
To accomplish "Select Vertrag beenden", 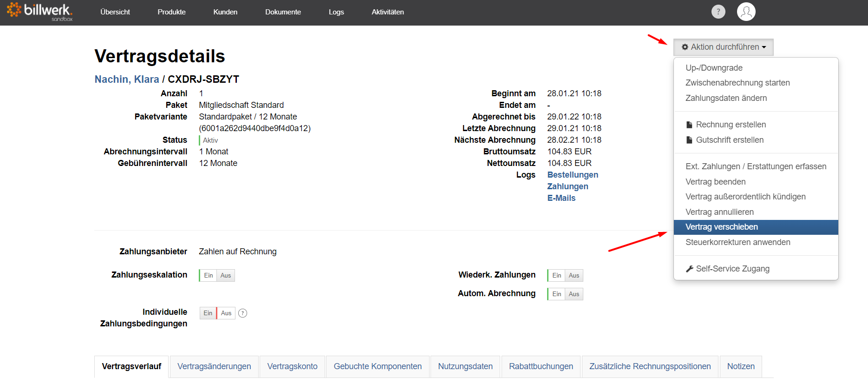I will [x=756, y=182].
